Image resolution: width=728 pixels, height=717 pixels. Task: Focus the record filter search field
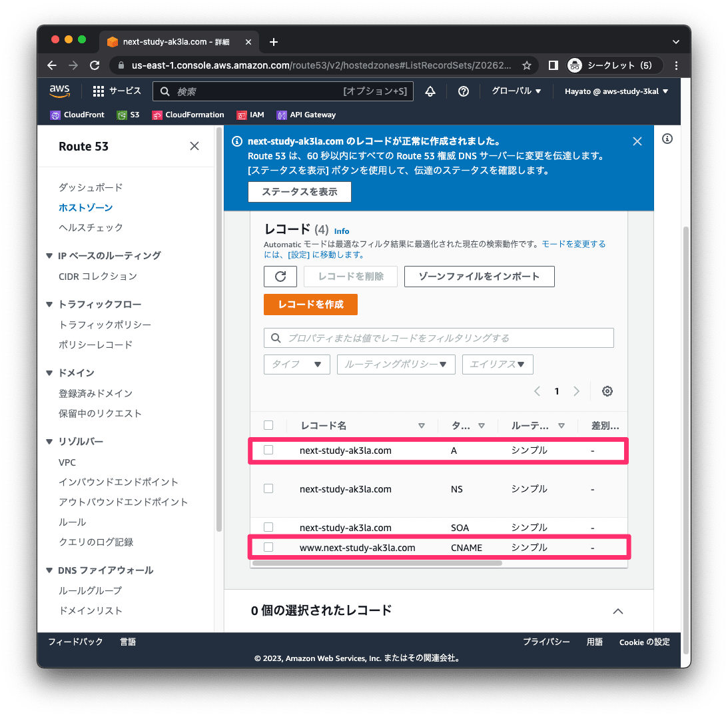pyautogui.click(x=439, y=338)
